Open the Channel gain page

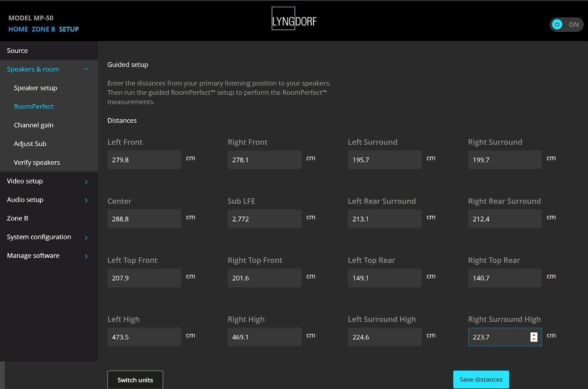click(x=34, y=125)
